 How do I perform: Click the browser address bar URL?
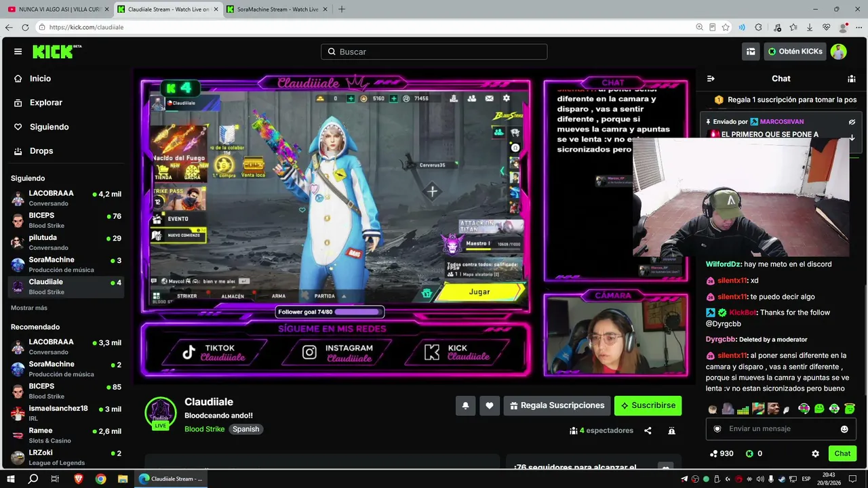[x=87, y=27]
